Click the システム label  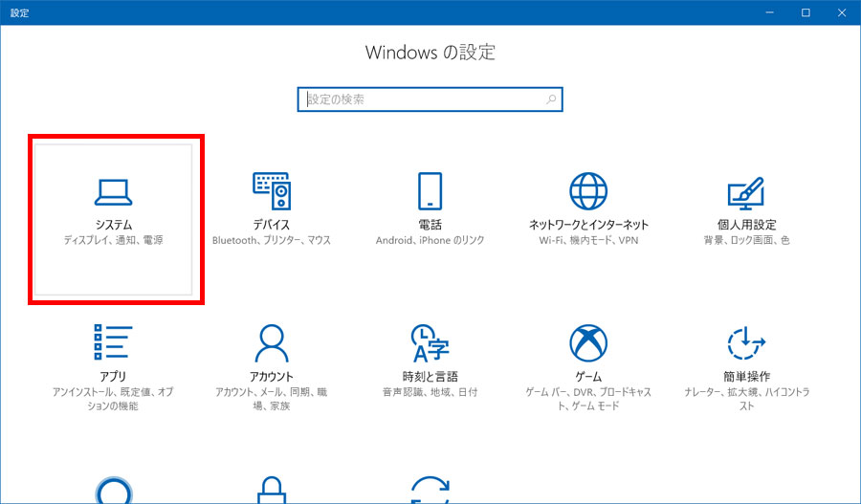(x=114, y=225)
